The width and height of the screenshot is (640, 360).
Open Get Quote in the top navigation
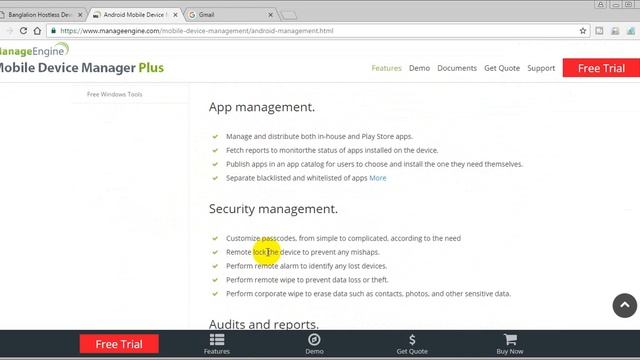(502, 68)
